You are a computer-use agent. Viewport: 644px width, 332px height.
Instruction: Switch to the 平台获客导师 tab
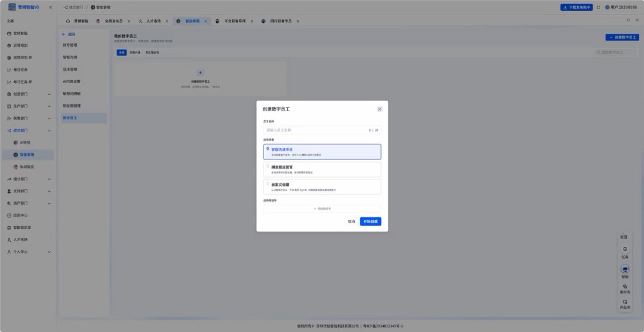235,21
